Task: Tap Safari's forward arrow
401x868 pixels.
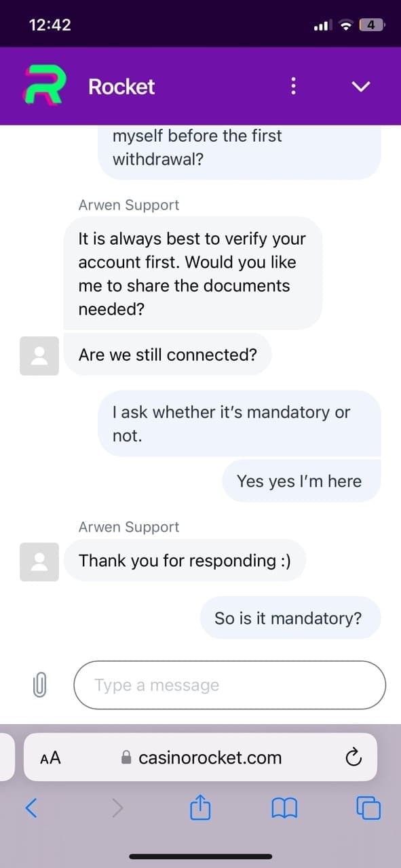Action: coord(117,807)
